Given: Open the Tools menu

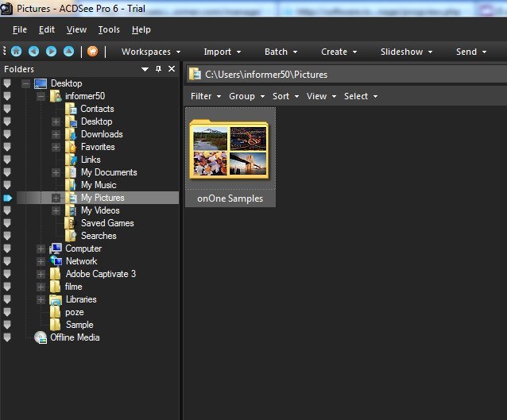Looking at the screenshot, I should click(109, 29).
